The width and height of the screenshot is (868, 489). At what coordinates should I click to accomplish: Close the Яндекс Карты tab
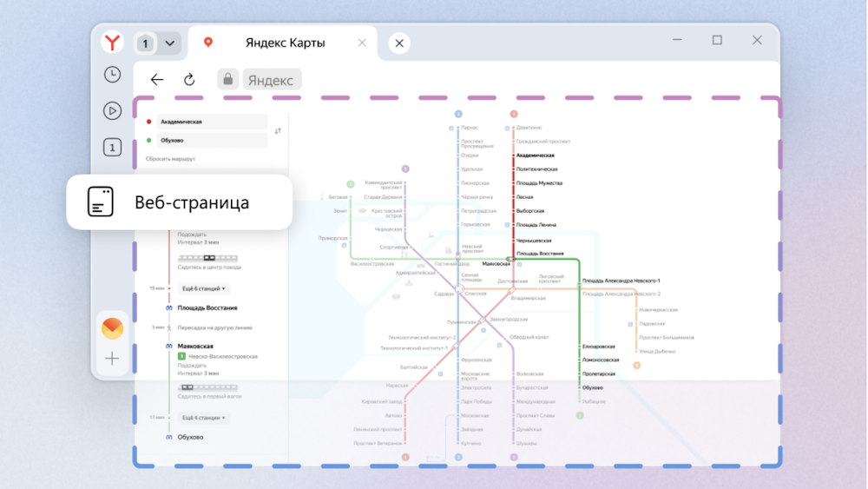[363, 43]
